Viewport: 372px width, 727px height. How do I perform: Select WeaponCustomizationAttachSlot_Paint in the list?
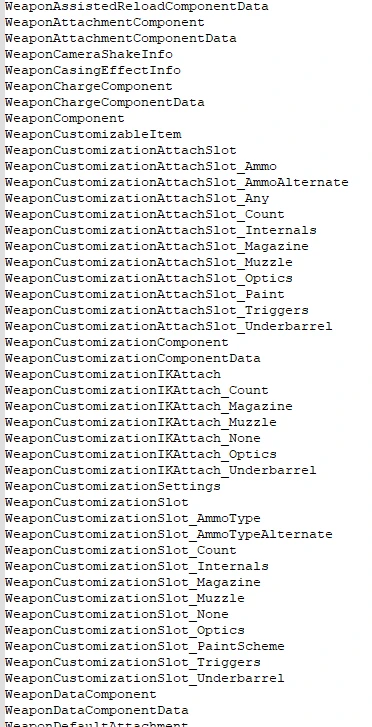coord(144,294)
